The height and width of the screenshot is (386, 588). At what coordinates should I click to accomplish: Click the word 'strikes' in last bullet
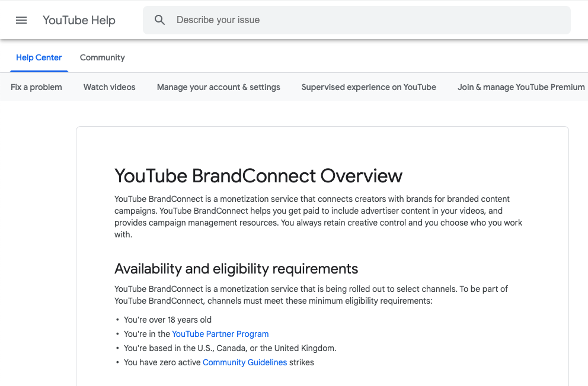(302, 362)
